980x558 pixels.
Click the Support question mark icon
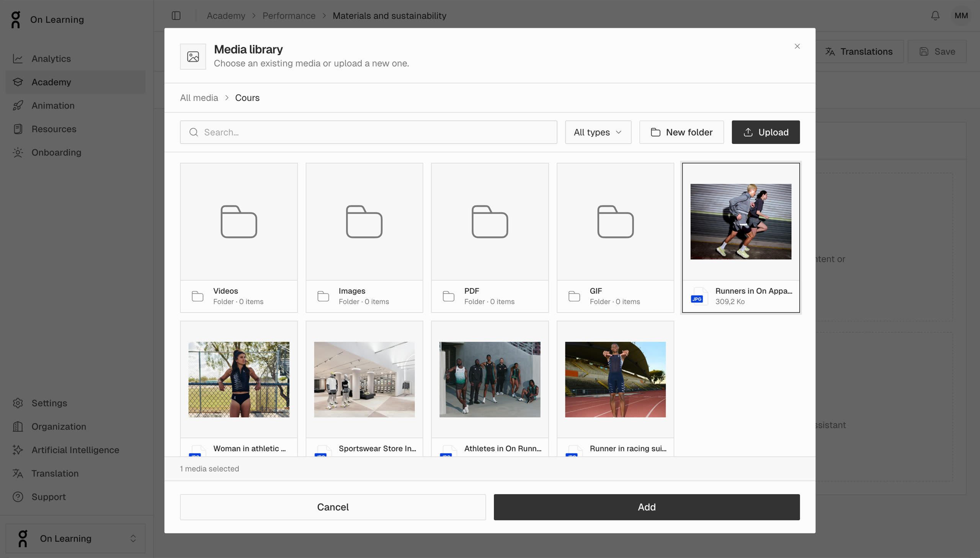(18, 496)
